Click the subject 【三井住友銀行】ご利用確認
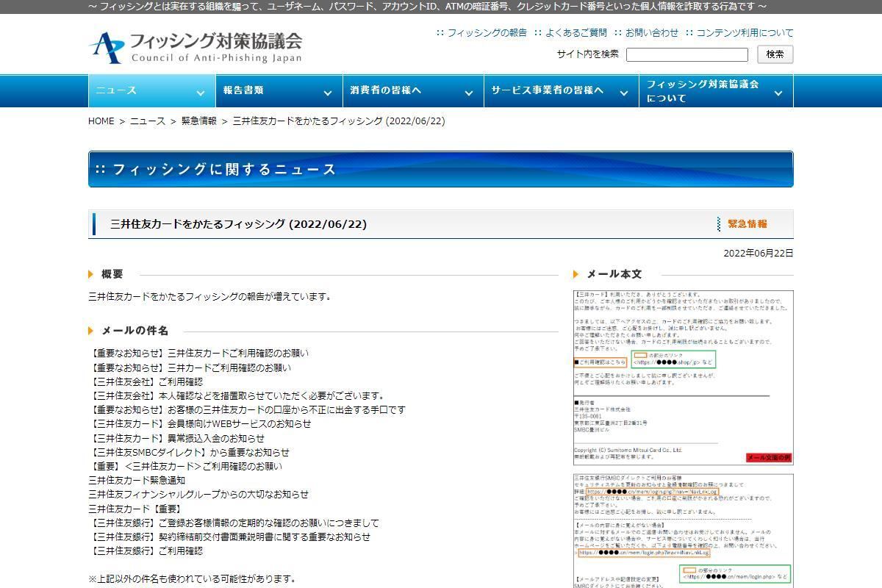Viewport: 882px width, 588px height. 146,551
